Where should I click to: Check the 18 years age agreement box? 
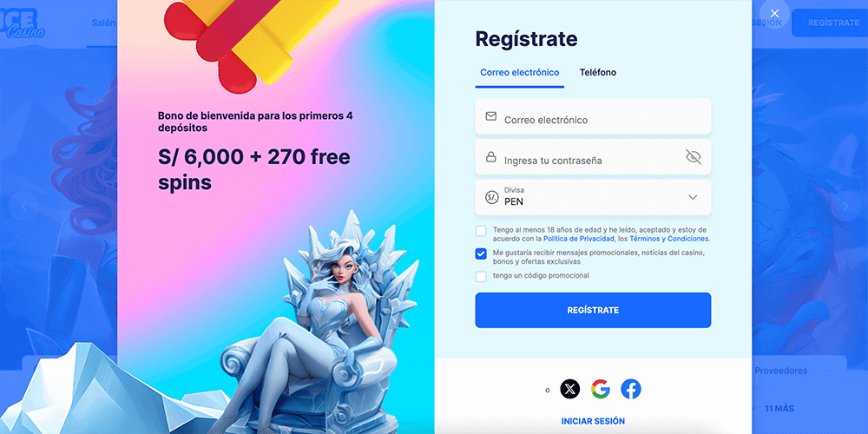click(481, 231)
